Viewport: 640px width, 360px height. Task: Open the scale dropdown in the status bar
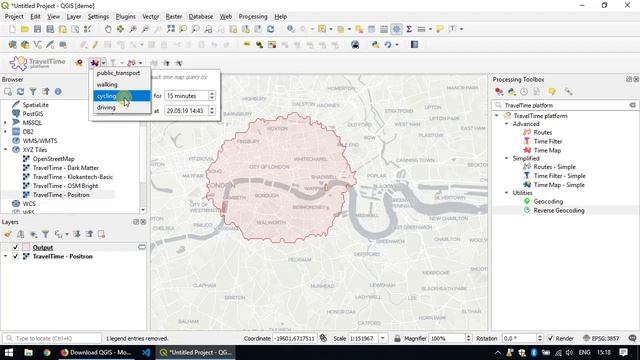click(x=383, y=338)
